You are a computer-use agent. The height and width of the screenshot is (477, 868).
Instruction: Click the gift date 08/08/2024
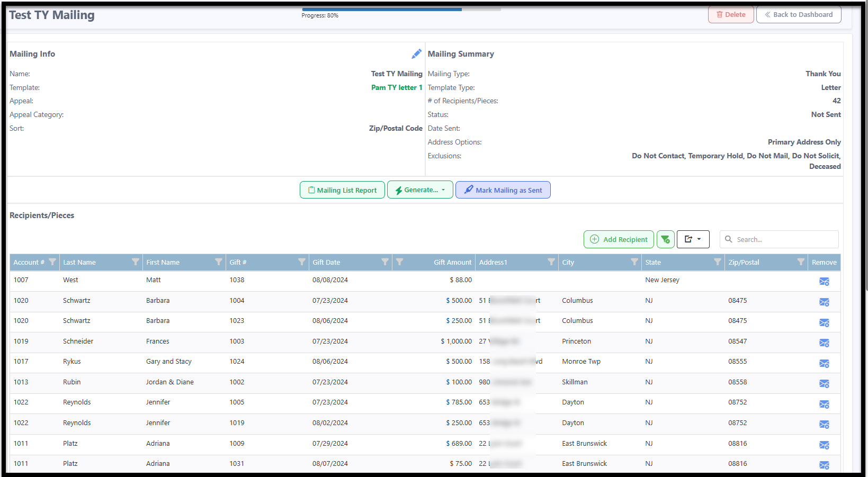[x=330, y=280]
